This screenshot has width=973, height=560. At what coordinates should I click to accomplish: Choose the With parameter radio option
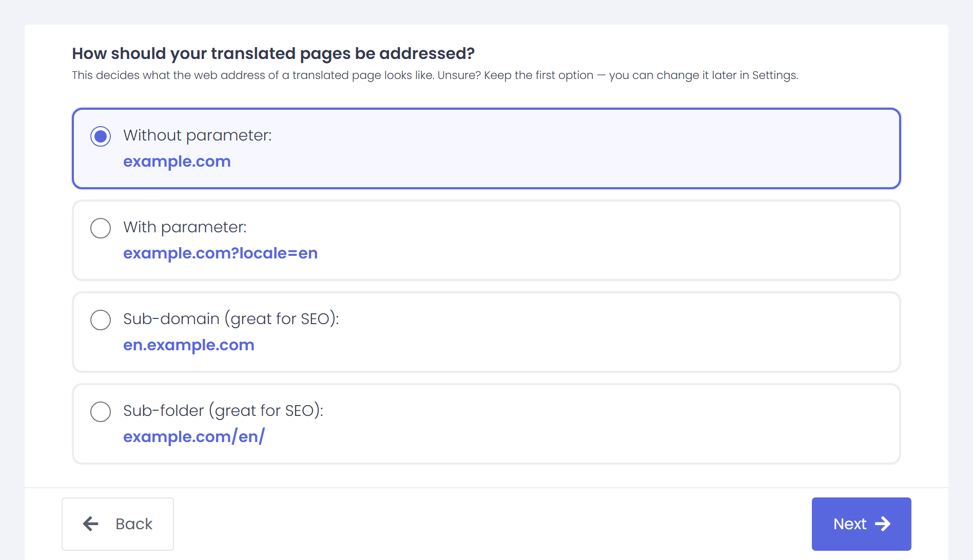pyautogui.click(x=101, y=228)
